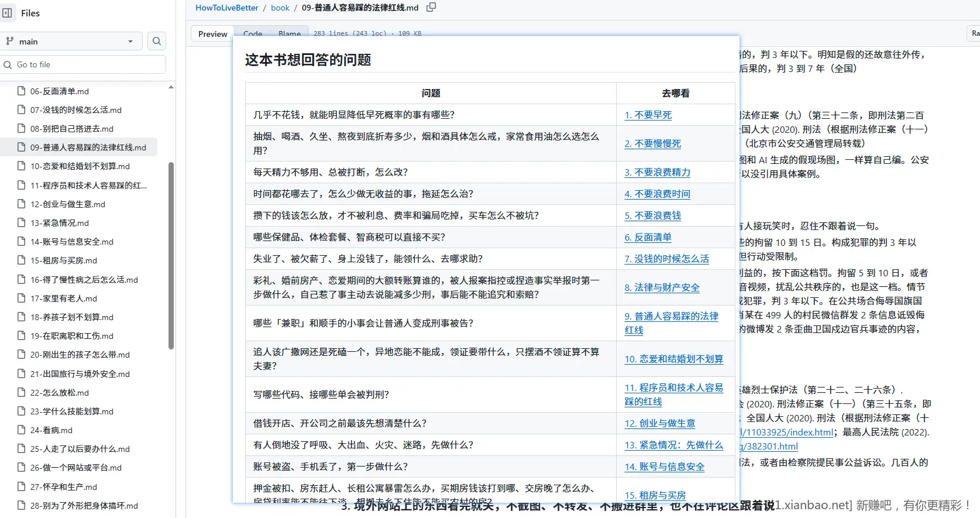
Task: Open 28-别为了外形把身体搞坏.md file
Action: pyautogui.click(x=84, y=506)
